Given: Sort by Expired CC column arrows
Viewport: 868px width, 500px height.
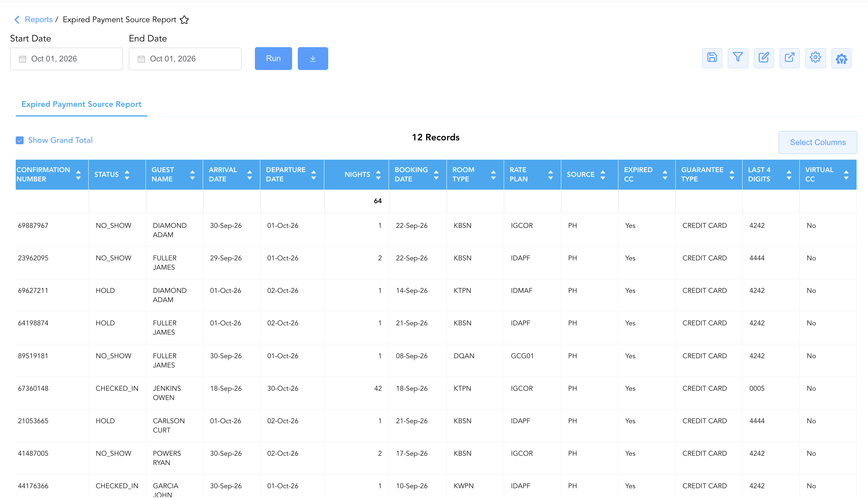Looking at the screenshot, I should point(665,175).
